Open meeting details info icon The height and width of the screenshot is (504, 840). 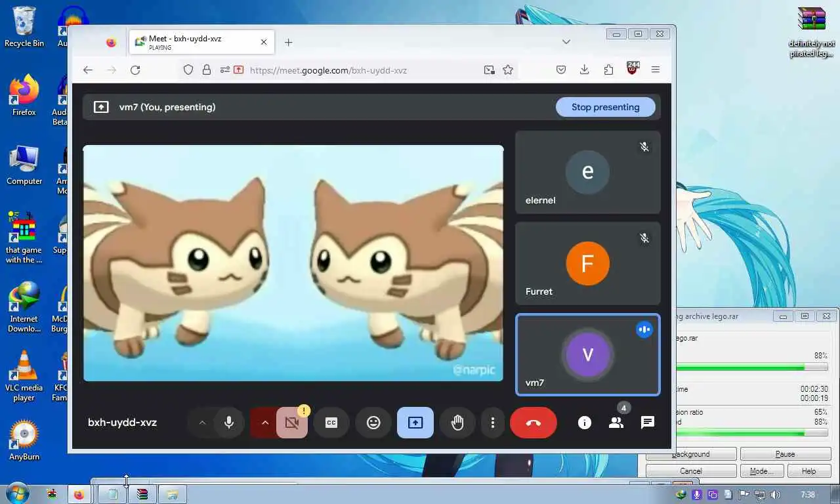584,423
